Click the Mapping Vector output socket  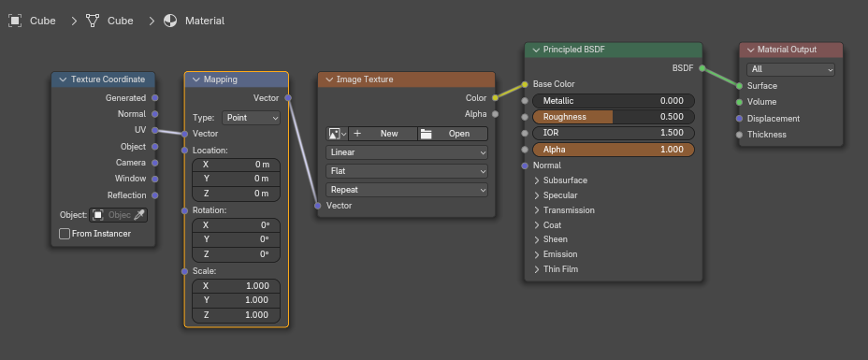pos(288,98)
